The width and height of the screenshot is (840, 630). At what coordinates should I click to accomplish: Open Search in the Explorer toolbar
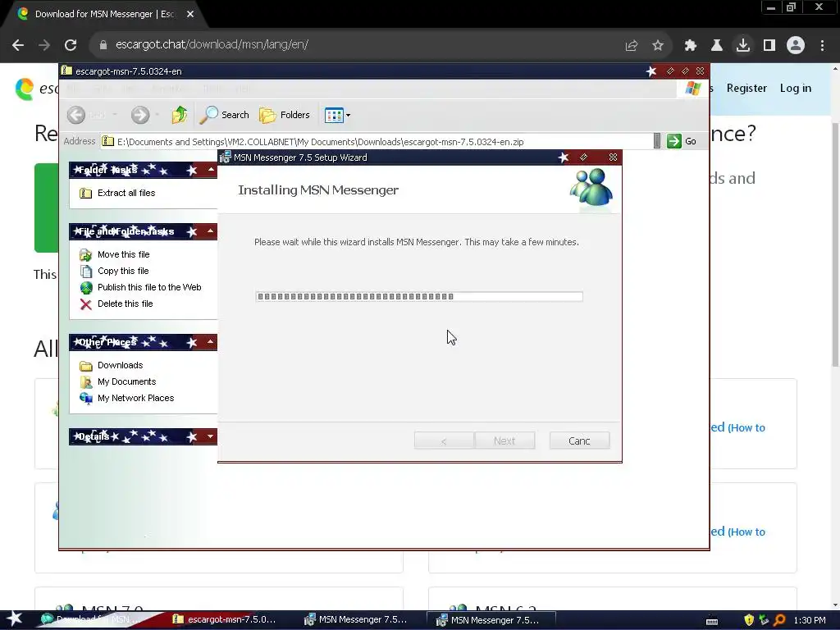pos(224,115)
